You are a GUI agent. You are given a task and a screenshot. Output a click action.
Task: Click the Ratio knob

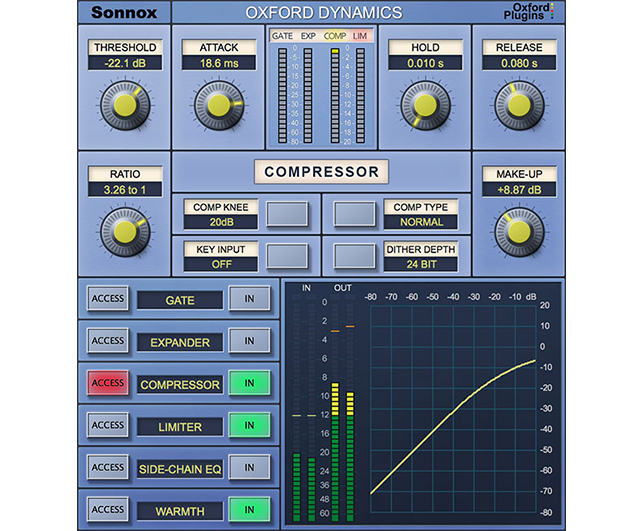coord(126,229)
